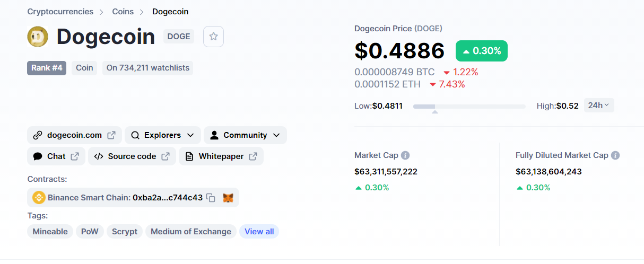Expand the Community dropdown
The width and height of the screenshot is (644, 264).
245,135
